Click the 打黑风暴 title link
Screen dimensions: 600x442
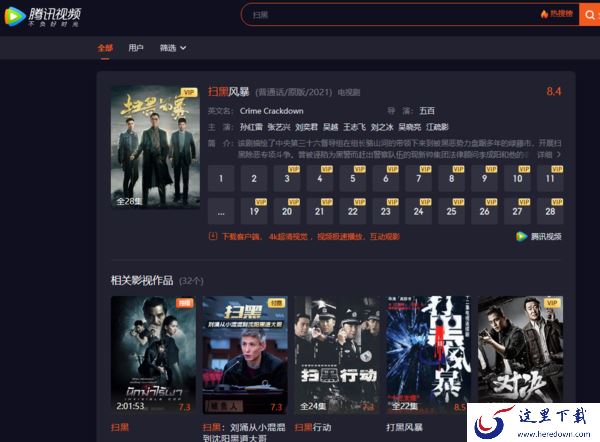click(404, 427)
